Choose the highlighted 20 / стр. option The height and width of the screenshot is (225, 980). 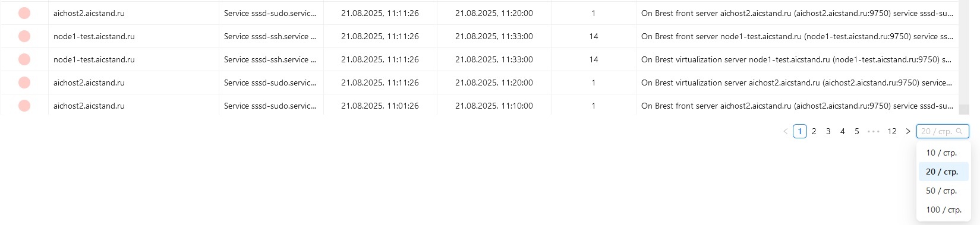tap(943, 172)
